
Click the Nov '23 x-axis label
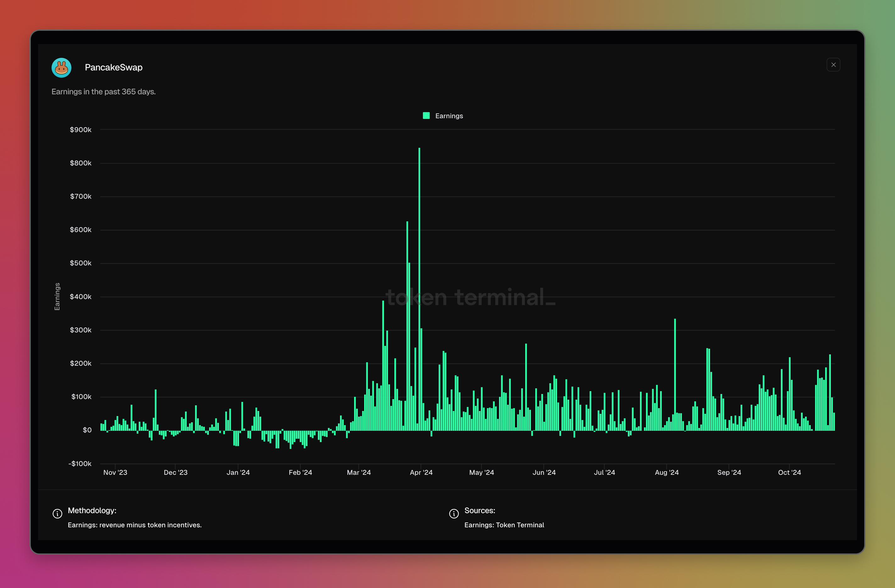pos(115,473)
